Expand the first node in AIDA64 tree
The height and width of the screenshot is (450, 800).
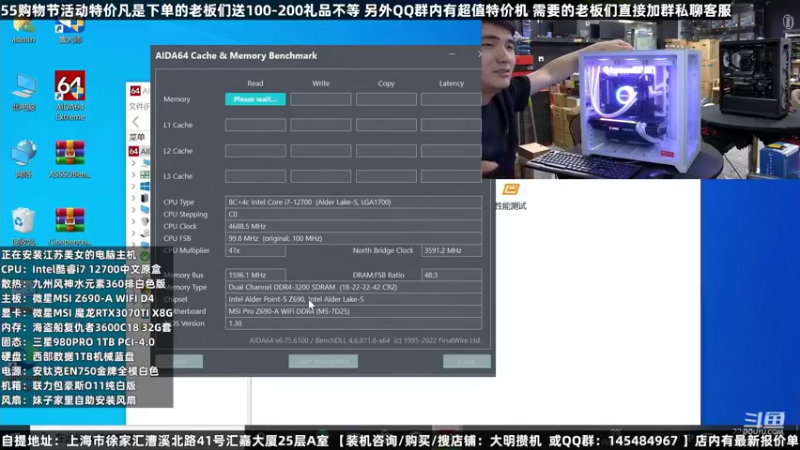click(134, 163)
